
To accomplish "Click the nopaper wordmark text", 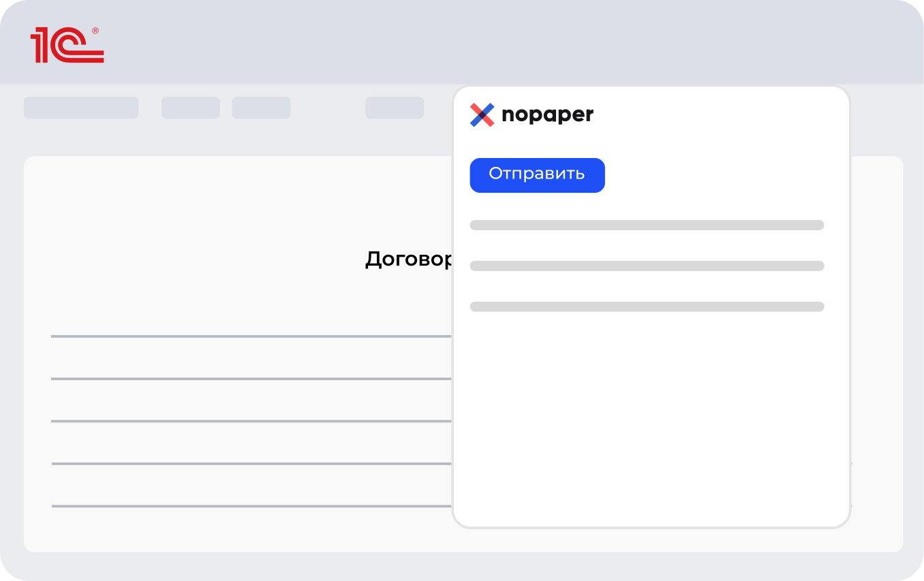I will [x=547, y=116].
